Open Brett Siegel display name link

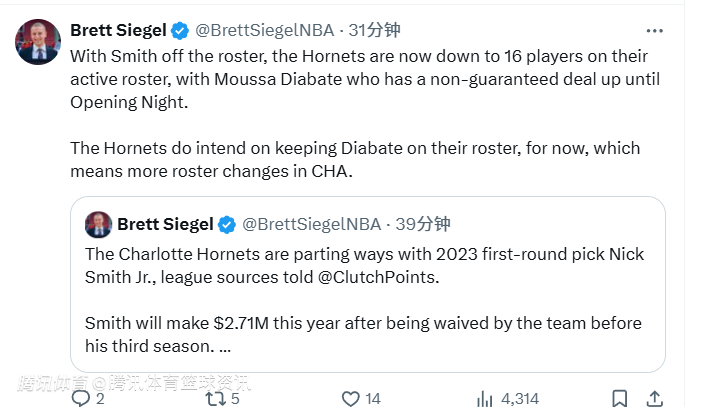point(118,30)
